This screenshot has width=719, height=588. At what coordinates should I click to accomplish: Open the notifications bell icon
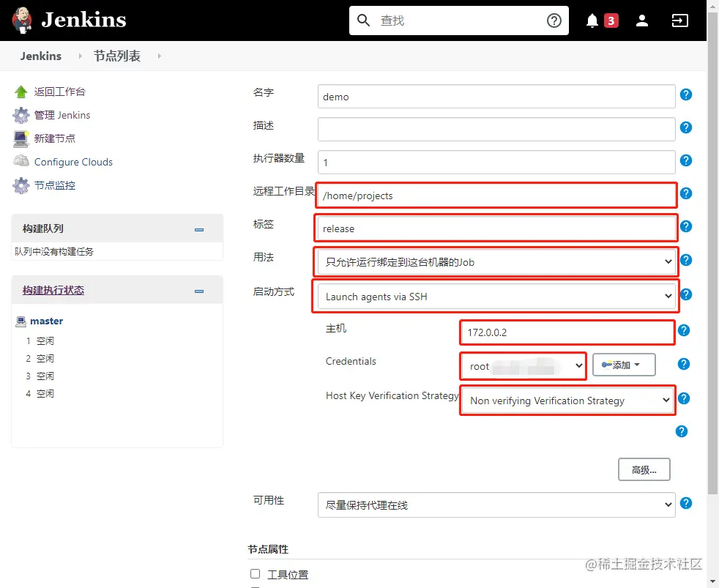[592, 21]
